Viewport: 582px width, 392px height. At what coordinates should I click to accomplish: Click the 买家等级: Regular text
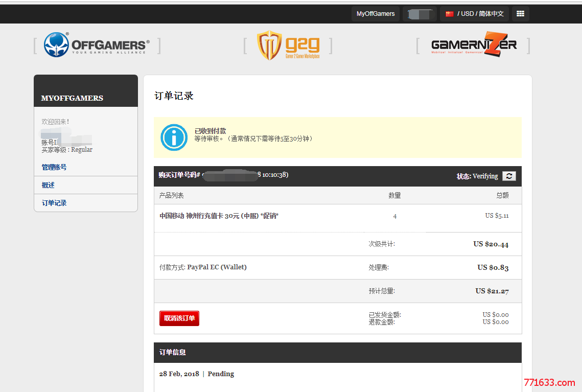coord(67,150)
